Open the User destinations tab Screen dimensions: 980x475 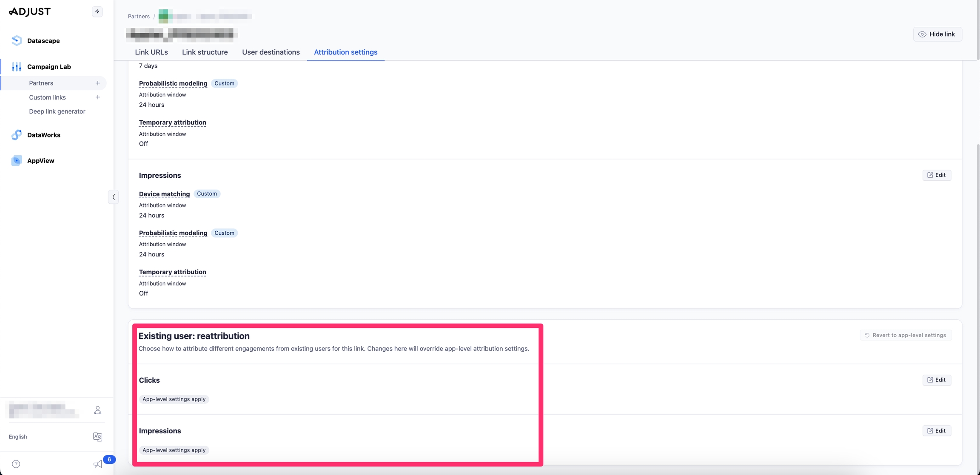(271, 52)
